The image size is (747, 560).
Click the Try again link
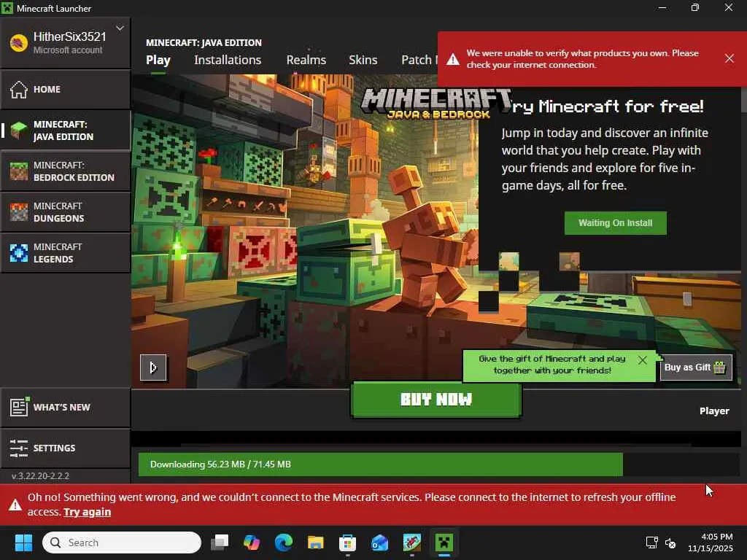[x=88, y=512]
